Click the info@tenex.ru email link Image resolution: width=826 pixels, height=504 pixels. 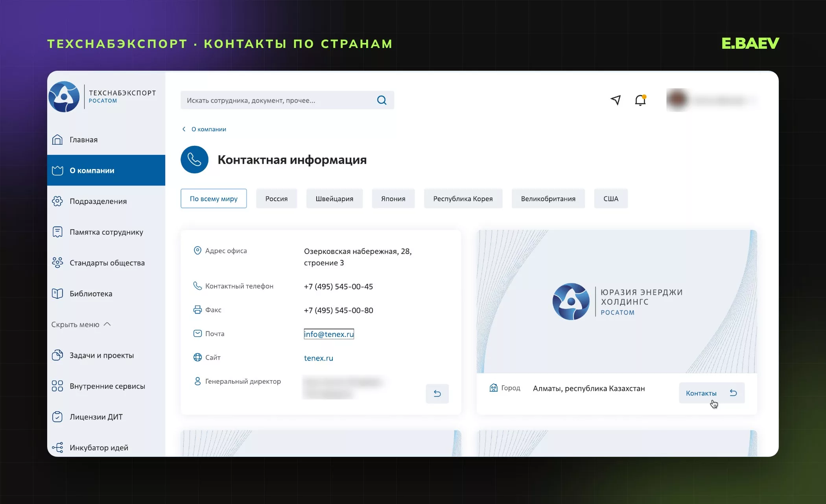point(329,334)
